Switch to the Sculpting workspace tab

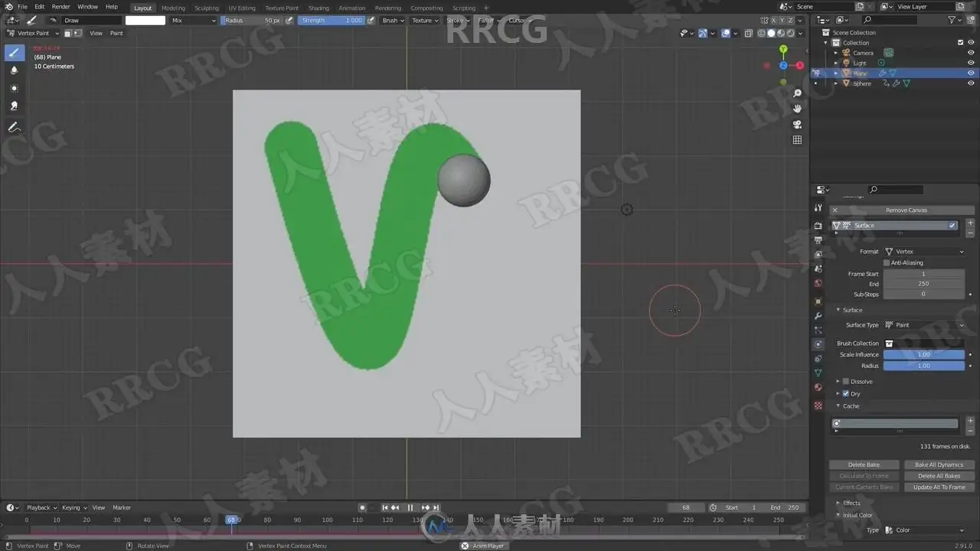[207, 8]
